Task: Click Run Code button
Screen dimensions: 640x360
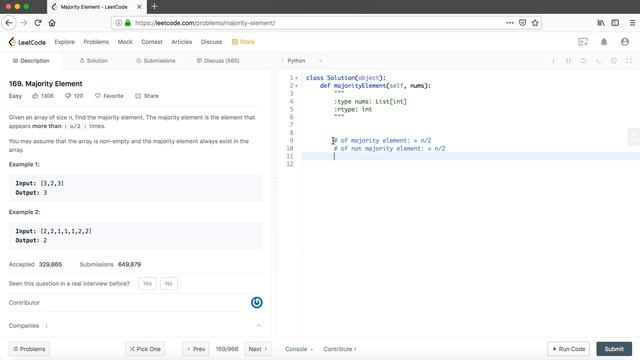Action: (569, 349)
